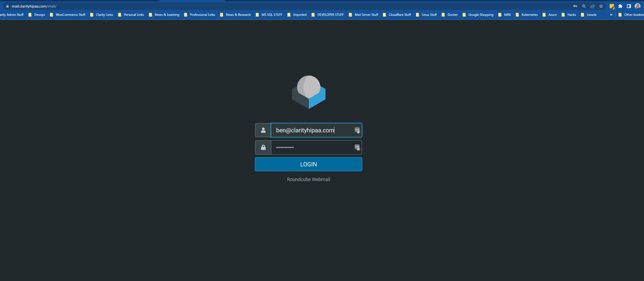Open the Kubernetes bookmark folder
Image resolution: width=644 pixels, height=281 pixels.
[527, 15]
